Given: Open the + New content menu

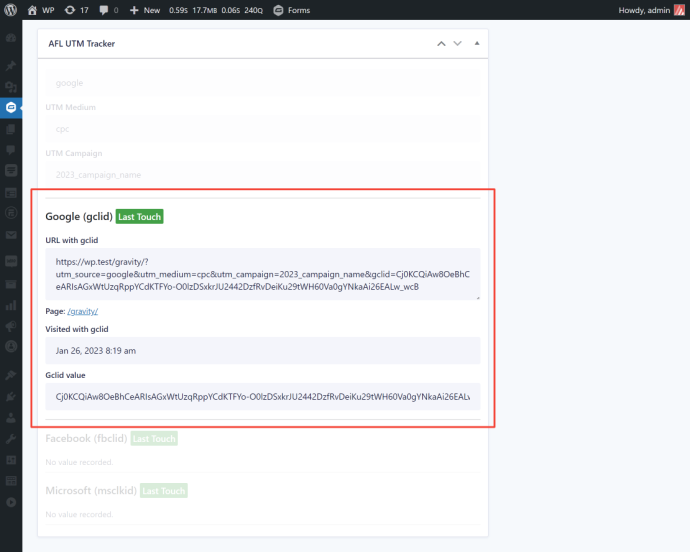Looking at the screenshot, I should (145, 10).
